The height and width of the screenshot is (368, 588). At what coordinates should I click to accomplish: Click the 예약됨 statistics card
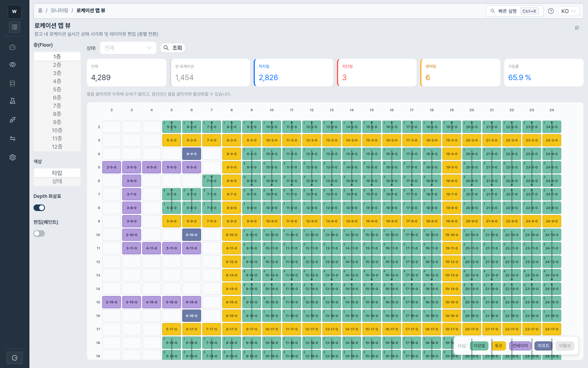[460, 73]
